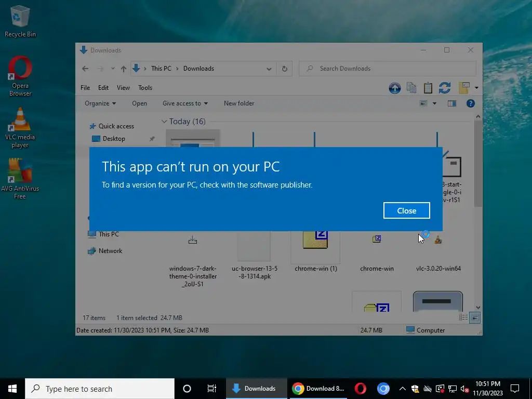Open AVG AntiVirus Free desktop shortcut
The image size is (532, 399).
20,179
